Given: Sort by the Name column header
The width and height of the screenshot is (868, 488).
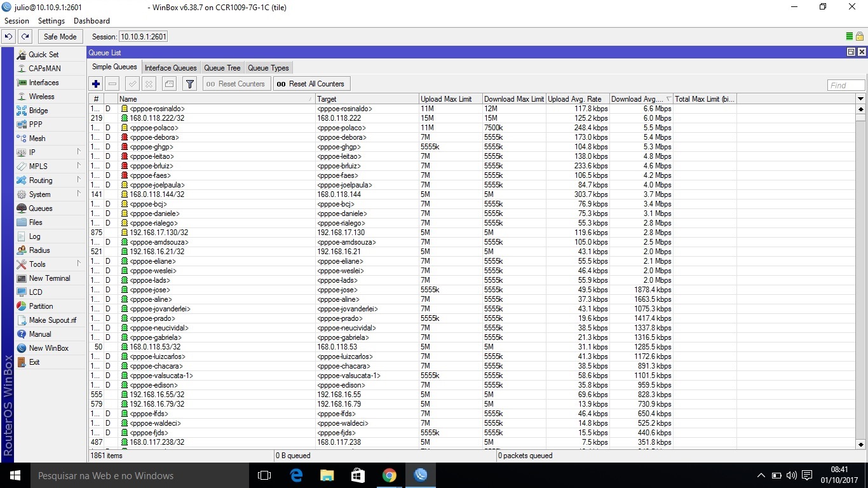Looking at the screenshot, I should pyautogui.click(x=216, y=99).
